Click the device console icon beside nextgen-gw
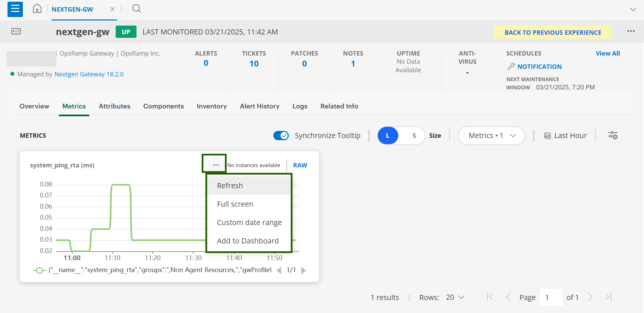 click(x=16, y=31)
